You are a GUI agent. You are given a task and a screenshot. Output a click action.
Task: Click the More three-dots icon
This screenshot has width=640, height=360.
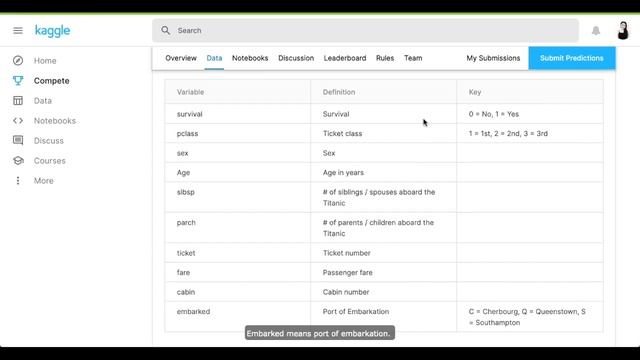[x=18, y=180]
